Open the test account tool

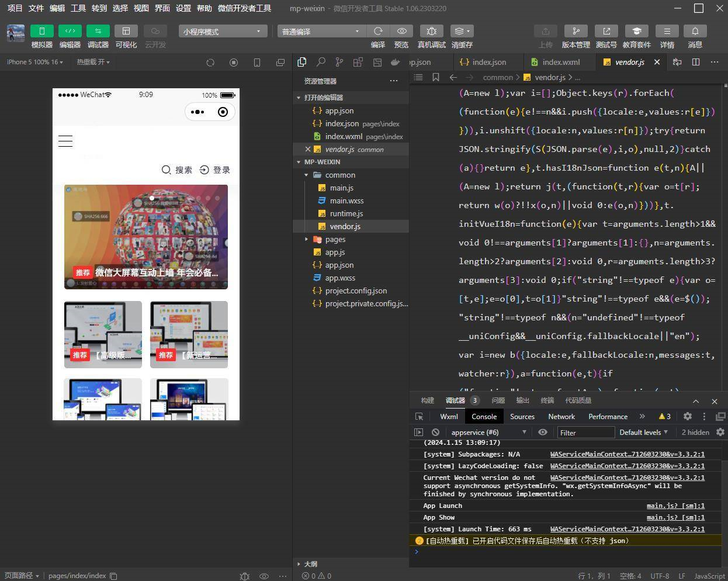tap(606, 31)
